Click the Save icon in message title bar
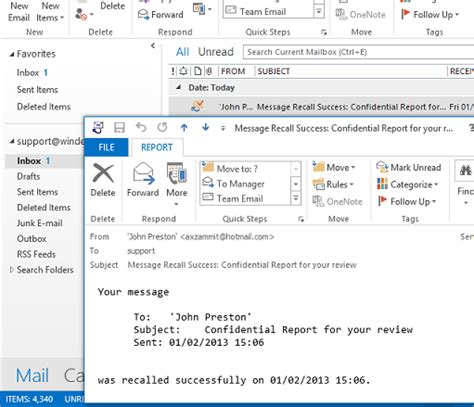The image size is (474, 407). point(119,128)
